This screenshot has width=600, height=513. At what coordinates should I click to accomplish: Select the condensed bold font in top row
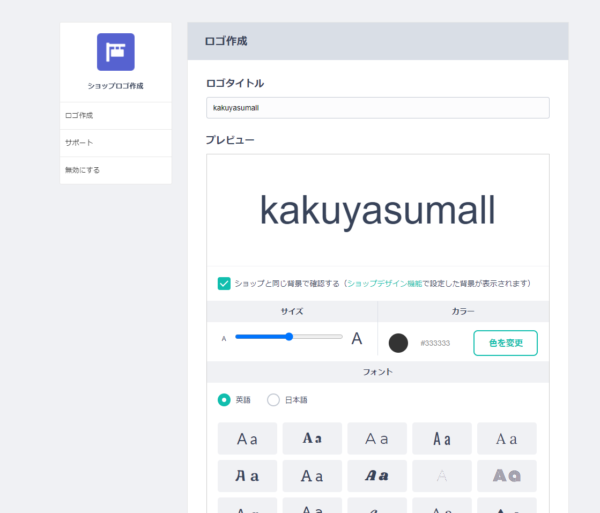coord(442,438)
